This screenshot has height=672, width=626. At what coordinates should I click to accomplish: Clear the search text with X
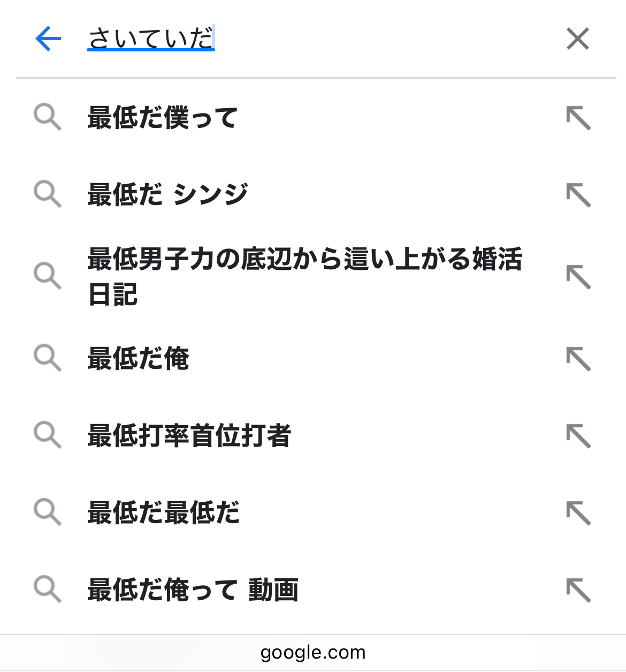tap(578, 39)
